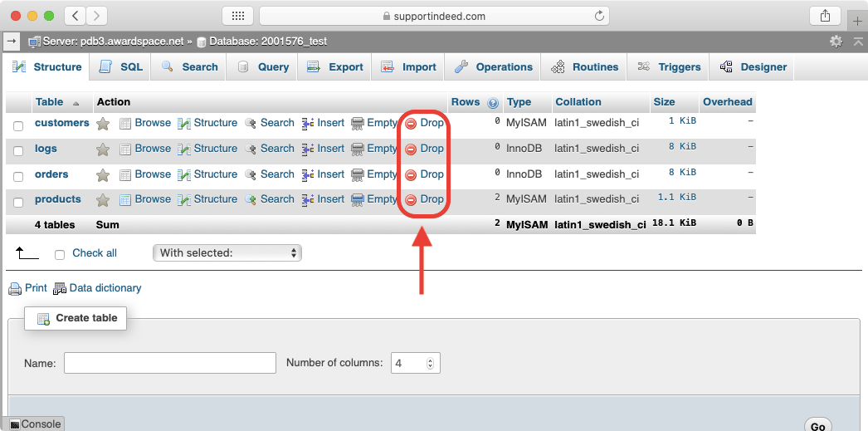Click the Data dictionary icon

coord(60,289)
